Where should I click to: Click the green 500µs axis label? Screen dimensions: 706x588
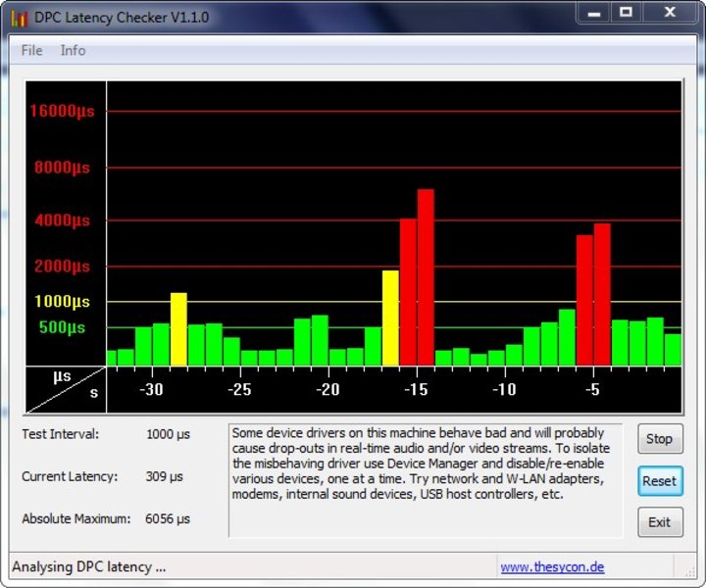(62, 327)
